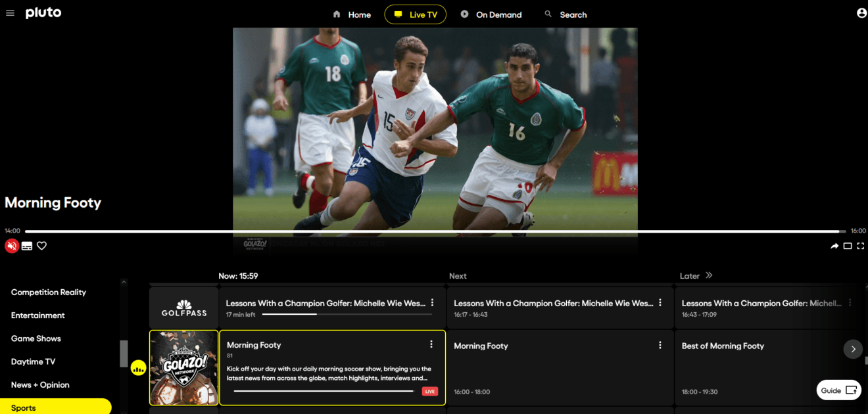Switch to theater mode with the rectangle icon

[848, 245]
